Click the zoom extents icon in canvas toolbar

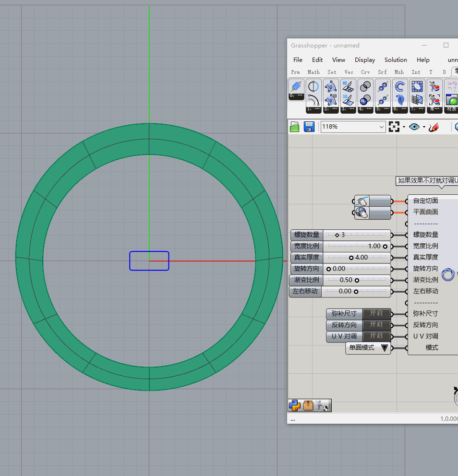(394, 127)
